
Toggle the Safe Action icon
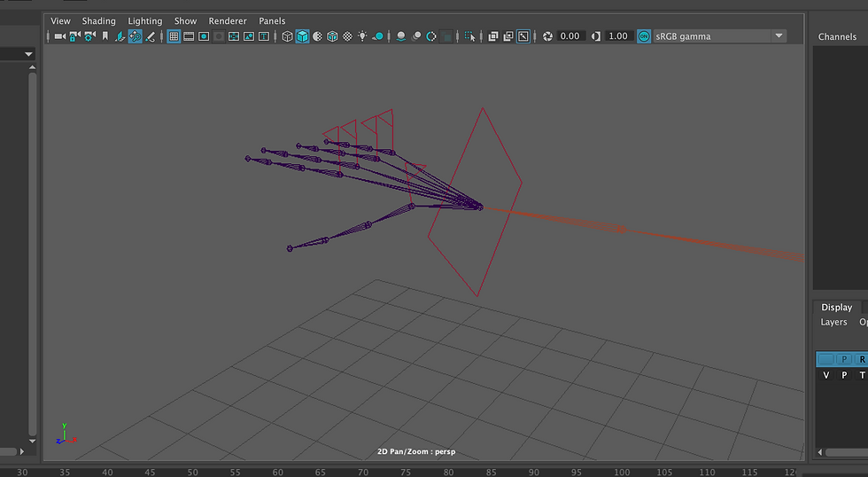coord(249,36)
